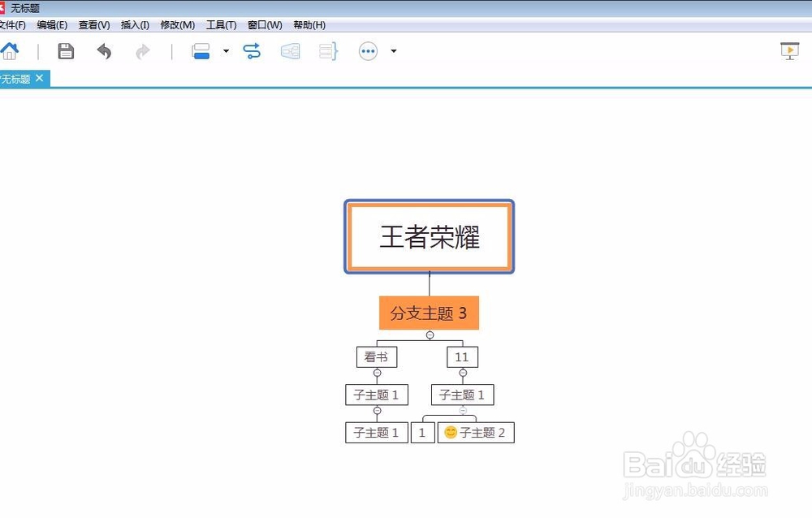Open the 插入(I) menu
The image size is (812, 518).
[135, 24]
